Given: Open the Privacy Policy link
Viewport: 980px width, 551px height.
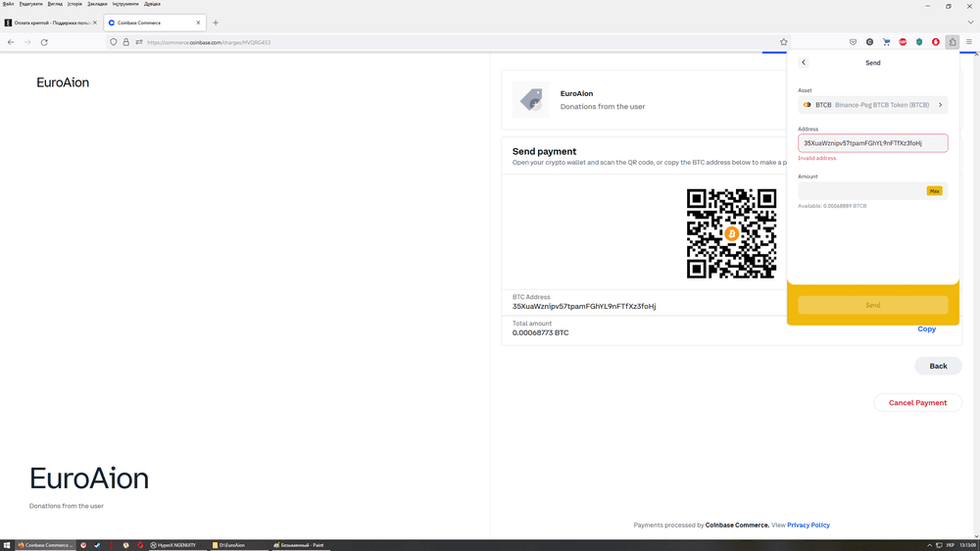Looking at the screenshot, I should click(x=808, y=526).
